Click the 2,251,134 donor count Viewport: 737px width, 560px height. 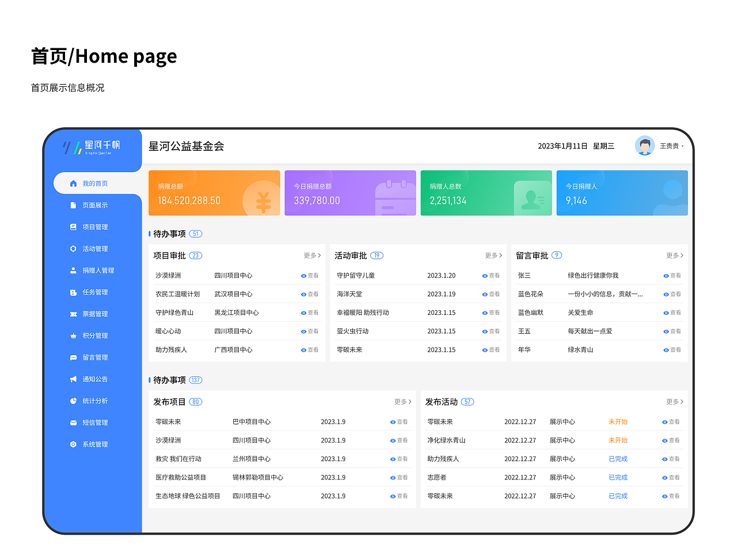pyautogui.click(x=448, y=201)
